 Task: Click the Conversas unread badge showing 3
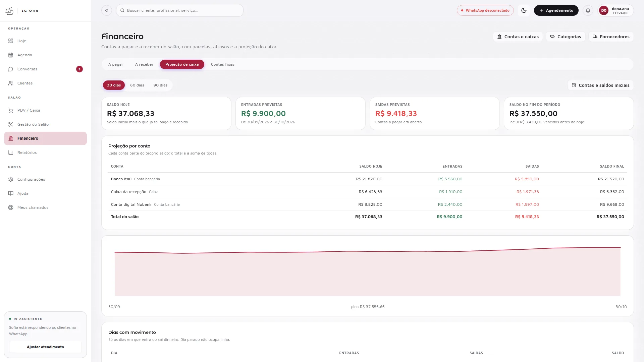79,69
